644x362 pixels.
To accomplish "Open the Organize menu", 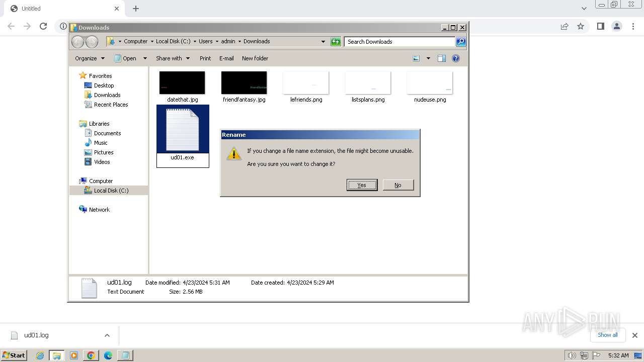I will [x=90, y=58].
